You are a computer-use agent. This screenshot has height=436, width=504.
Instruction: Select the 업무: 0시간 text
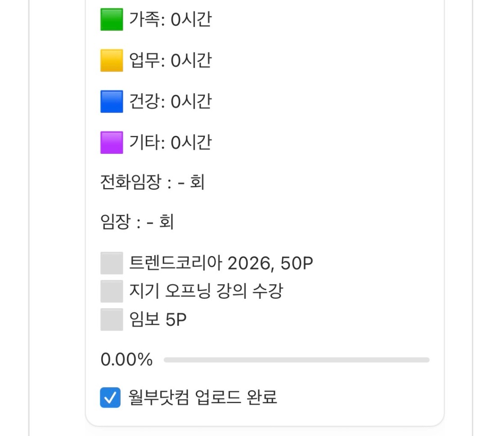[170, 61]
